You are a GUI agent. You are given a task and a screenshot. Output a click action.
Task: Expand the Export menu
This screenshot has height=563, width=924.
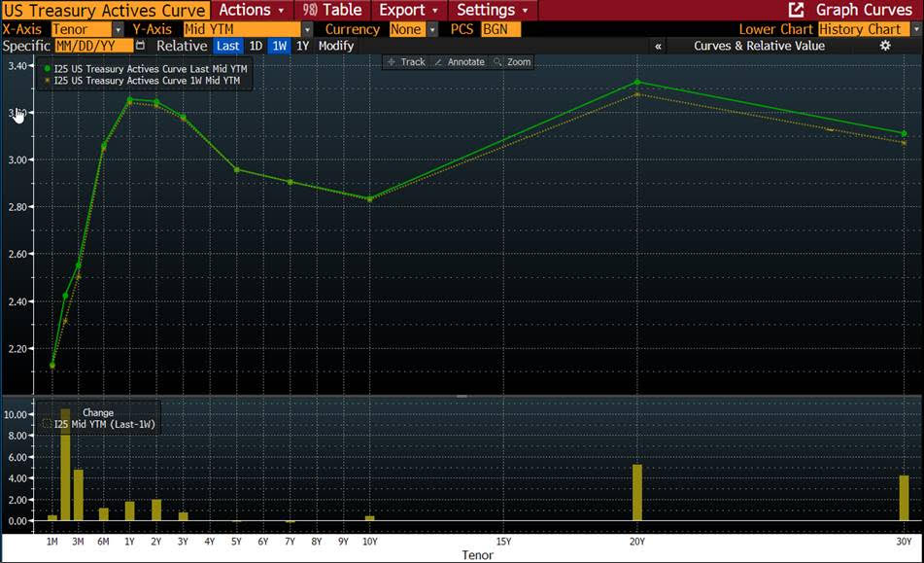408,10
